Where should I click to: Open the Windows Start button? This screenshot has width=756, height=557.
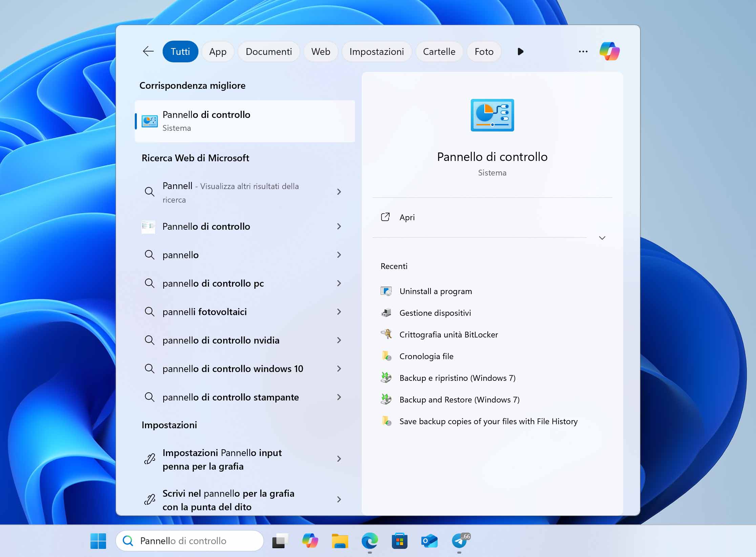click(x=98, y=541)
